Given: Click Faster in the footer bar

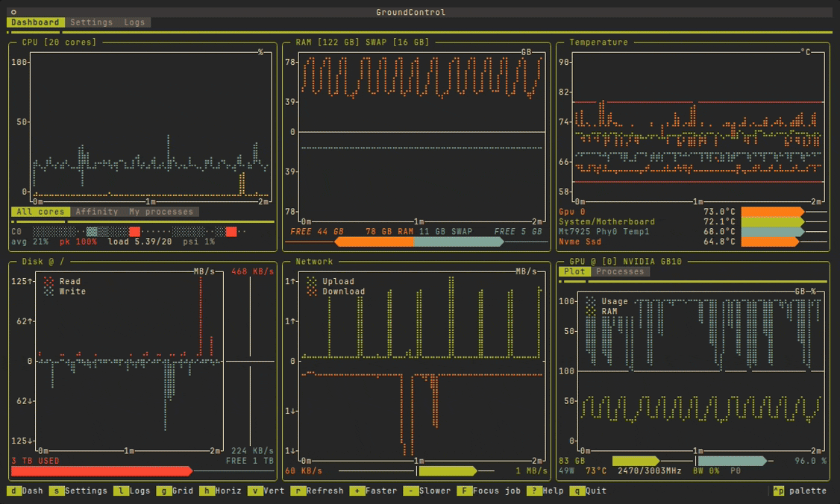Looking at the screenshot, I should (x=373, y=491).
